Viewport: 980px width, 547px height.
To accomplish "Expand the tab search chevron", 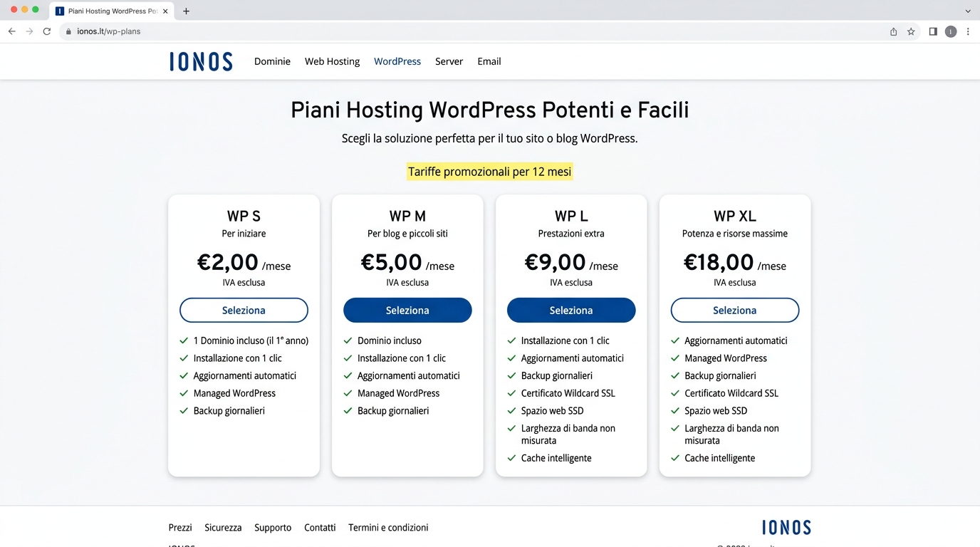I will [968, 11].
